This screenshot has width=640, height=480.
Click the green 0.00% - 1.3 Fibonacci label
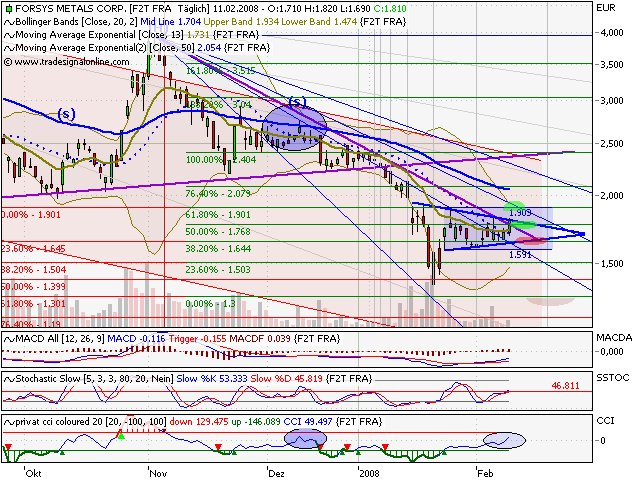[210, 304]
